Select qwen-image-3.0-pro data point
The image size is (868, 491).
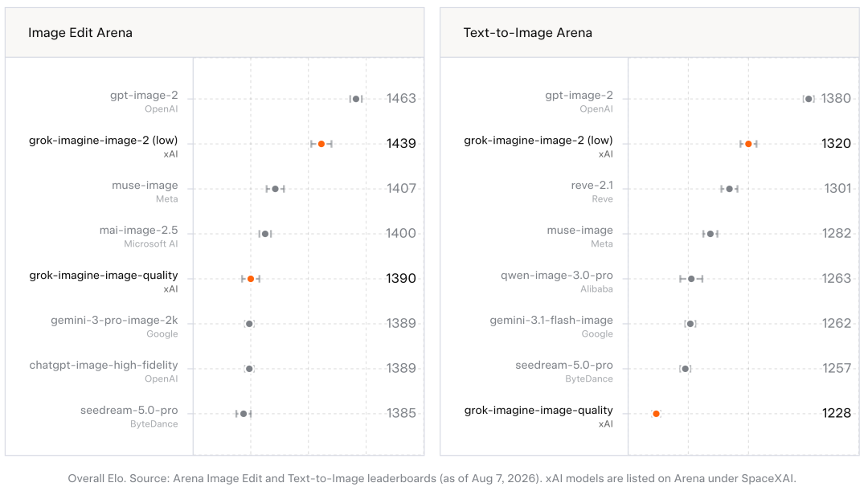pyautogui.click(x=691, y=278)
